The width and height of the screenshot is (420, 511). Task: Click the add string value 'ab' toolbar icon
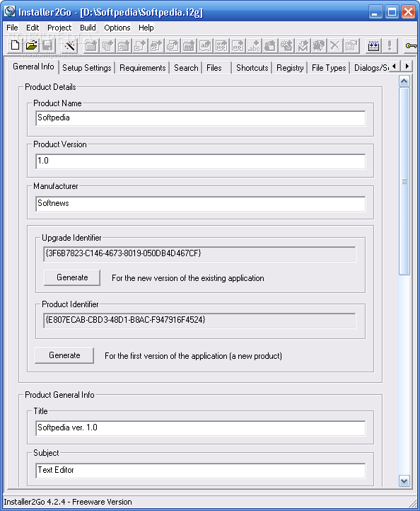(205, 45)
